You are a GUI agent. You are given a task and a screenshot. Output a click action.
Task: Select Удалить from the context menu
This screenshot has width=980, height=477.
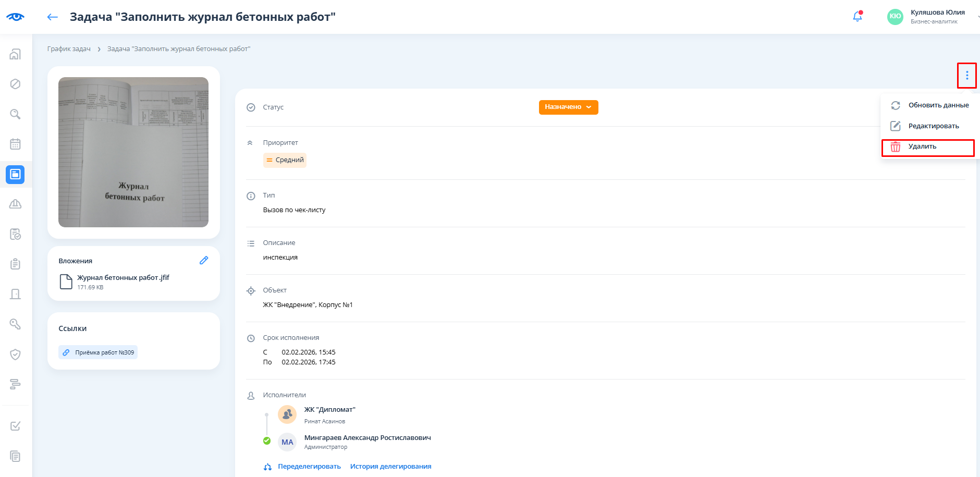click(x=922, y=147)
